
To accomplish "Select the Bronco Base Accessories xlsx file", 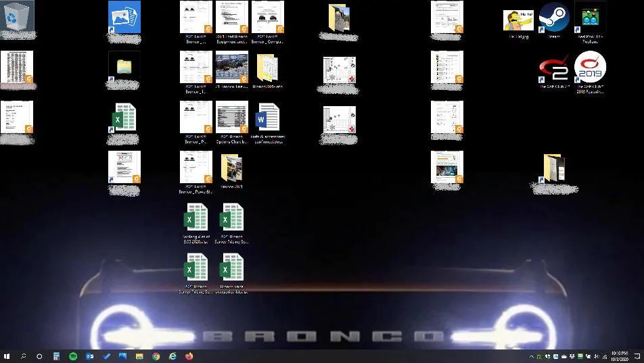I will pos(231,272).
